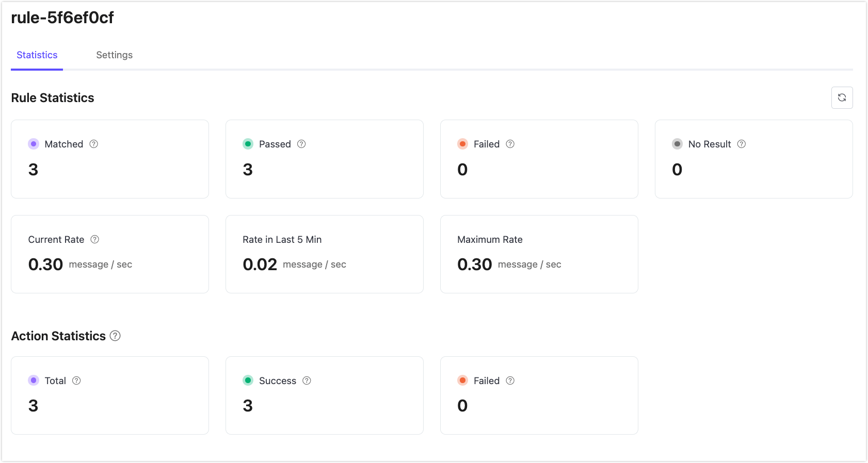The image size is (868, 463).
Task: Click the help icon next to Total
Action: (76, 381)
